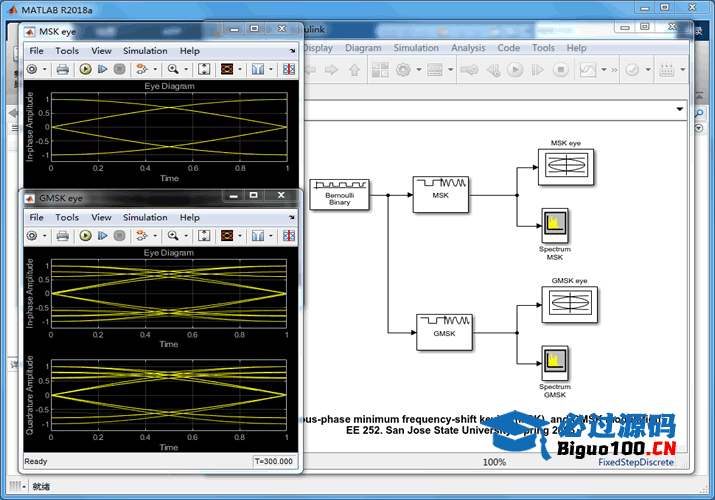Select the Spectrum MSK block
Image resolution: width=715 pixels, height=500 pixels.
click(555, 226)
